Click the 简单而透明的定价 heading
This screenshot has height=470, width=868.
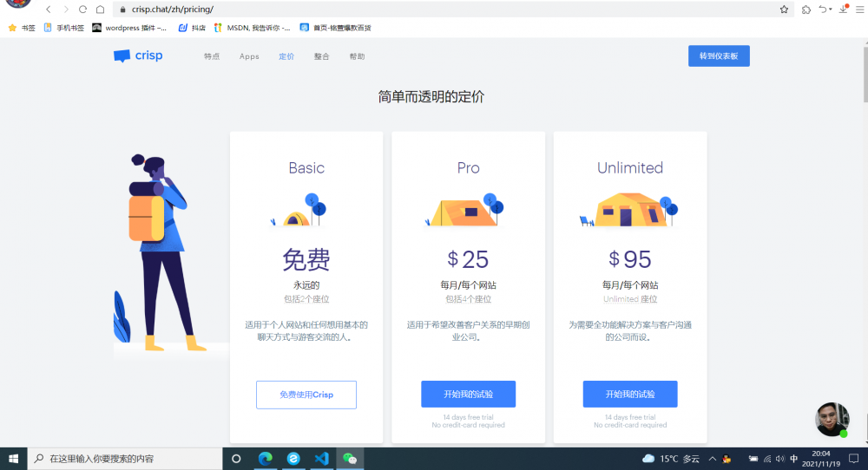point(431,97)
